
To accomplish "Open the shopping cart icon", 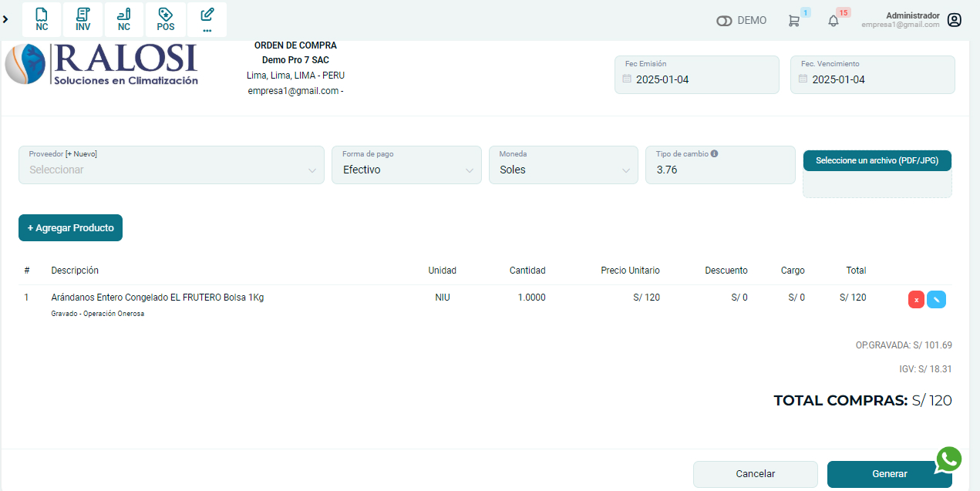I will tap(793, 21).
